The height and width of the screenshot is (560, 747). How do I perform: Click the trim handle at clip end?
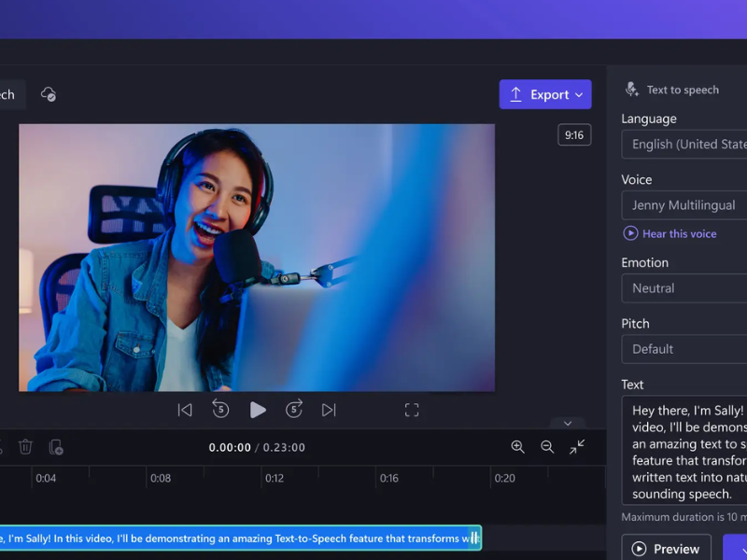click(x=474, y=539)
